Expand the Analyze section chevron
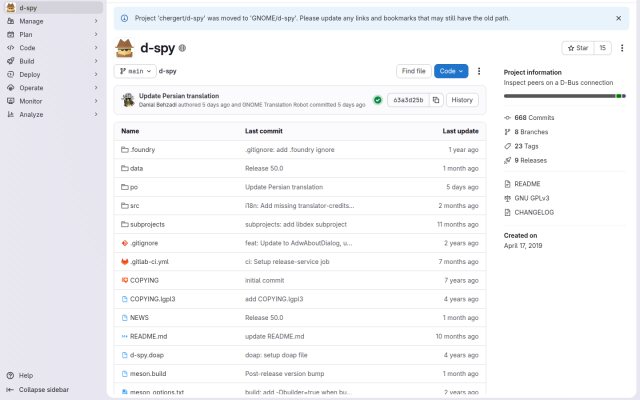 [96, 115]
